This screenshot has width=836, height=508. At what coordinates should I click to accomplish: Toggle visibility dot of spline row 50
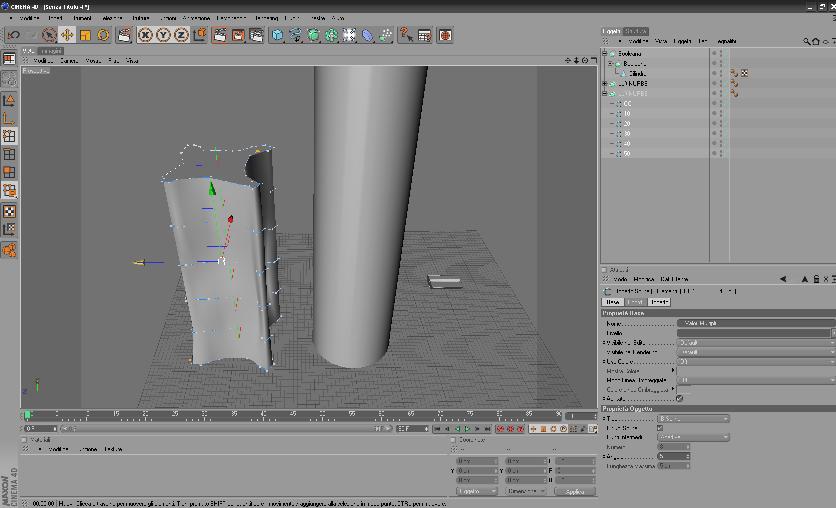click(714, 152)
